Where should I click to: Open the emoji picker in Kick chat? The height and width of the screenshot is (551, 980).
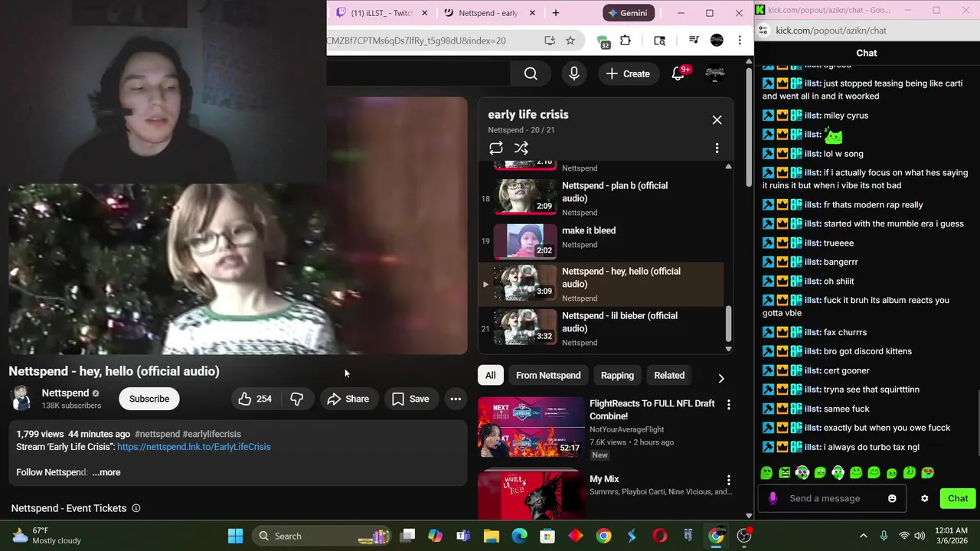coord(892,498)
